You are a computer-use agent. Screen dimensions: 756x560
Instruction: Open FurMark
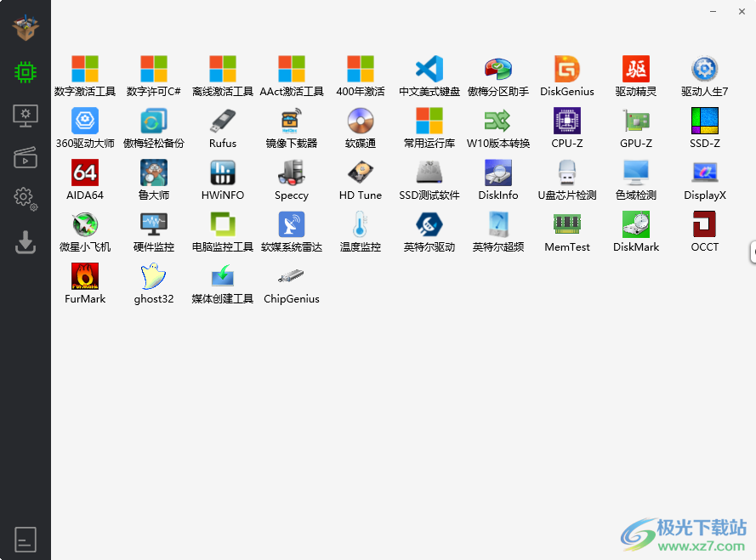85,276
